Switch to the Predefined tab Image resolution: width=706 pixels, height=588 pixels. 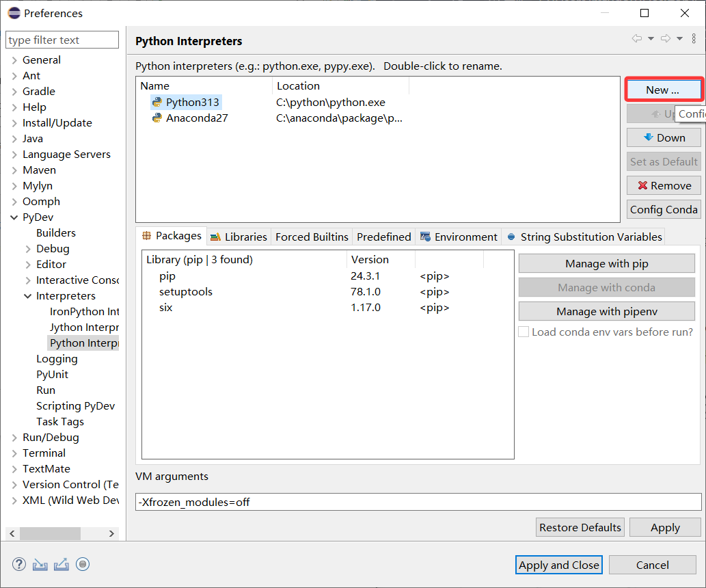tap(384, 237)
